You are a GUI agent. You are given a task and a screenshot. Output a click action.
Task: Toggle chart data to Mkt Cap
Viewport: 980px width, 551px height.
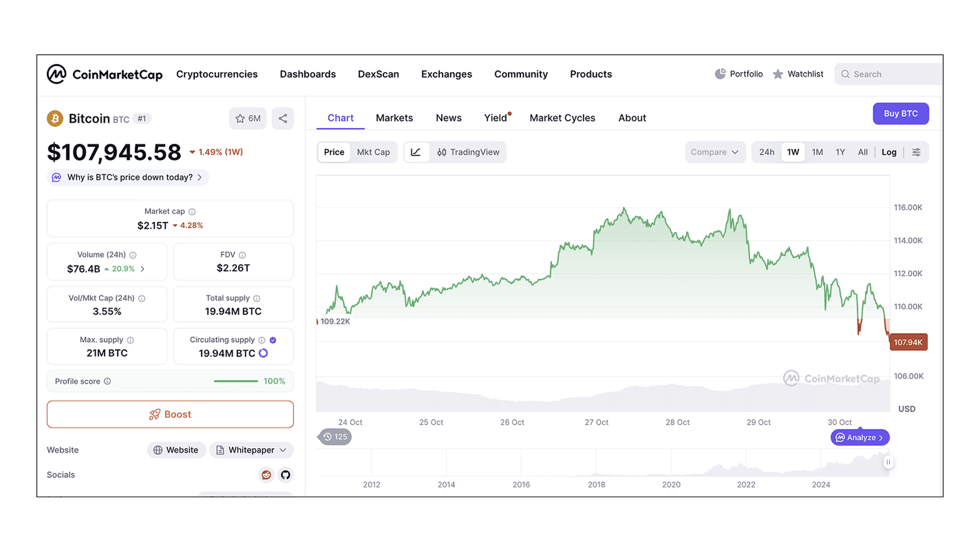(x=373, y=152)
